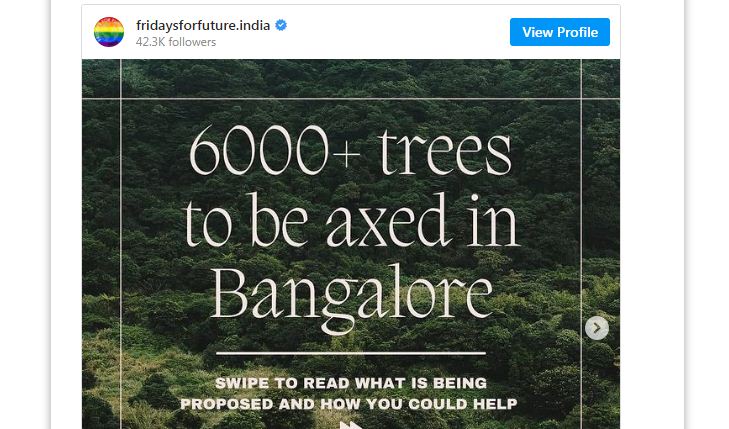729x429 pixels.
Task: Open the fridaysforfuture.india username link
Action: point(203,25)
